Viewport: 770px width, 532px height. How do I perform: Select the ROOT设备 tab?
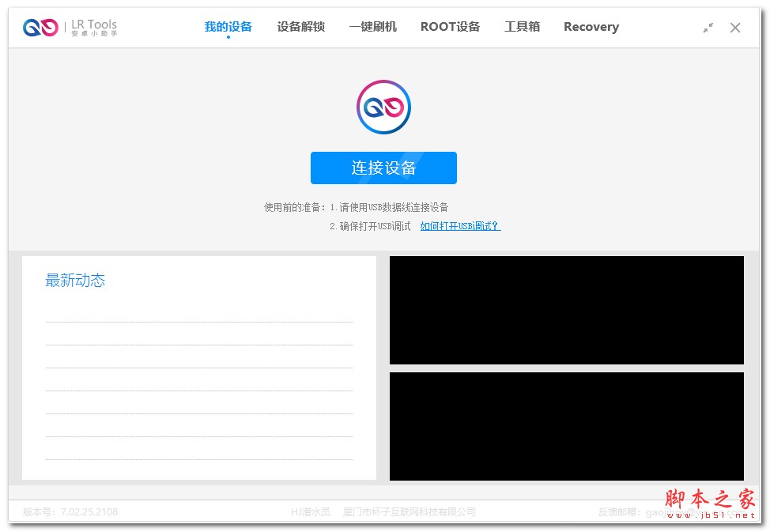point(451,27)
